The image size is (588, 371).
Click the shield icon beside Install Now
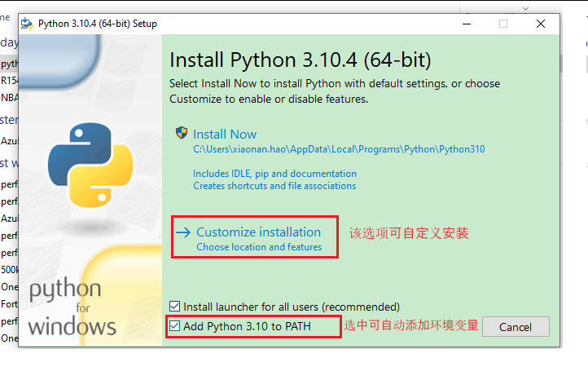(x=182, y=134)
